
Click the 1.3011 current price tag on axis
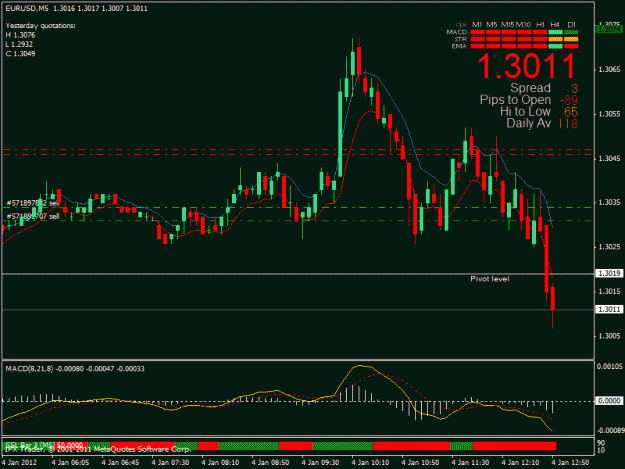click(x=609, y=309)
